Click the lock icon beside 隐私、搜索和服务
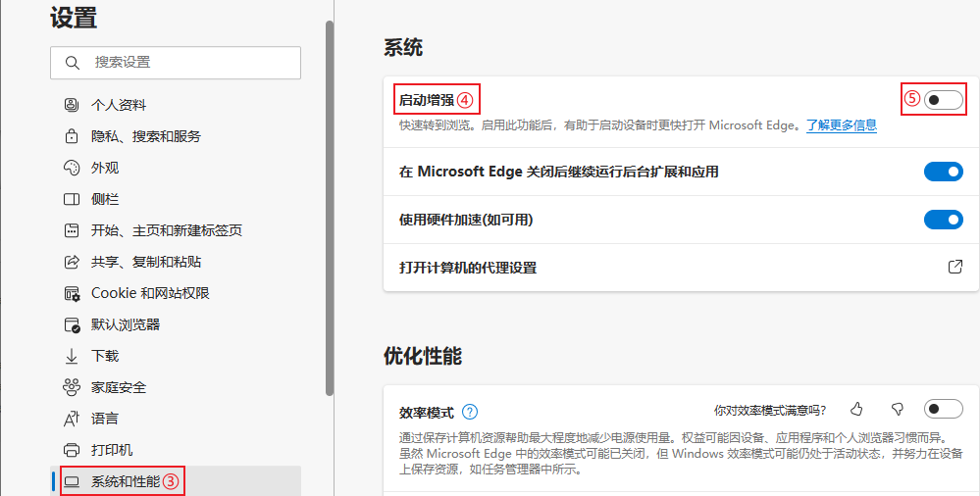Image resolution: width=980 pixels, height=496 pixels. [71, 136]
